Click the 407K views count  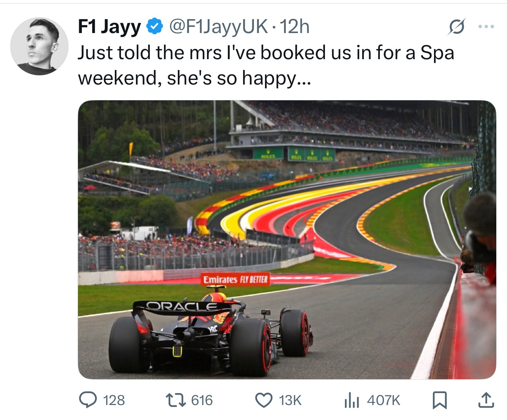coord(384,400)
